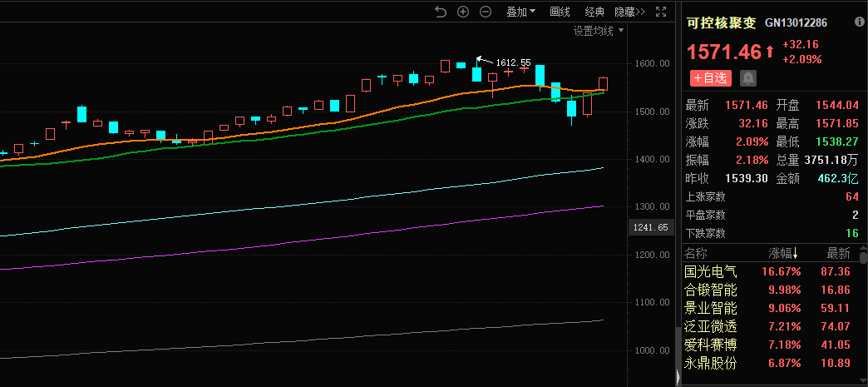
Task: Add to watchlist with +自选 button
Action: click(710, 78)
